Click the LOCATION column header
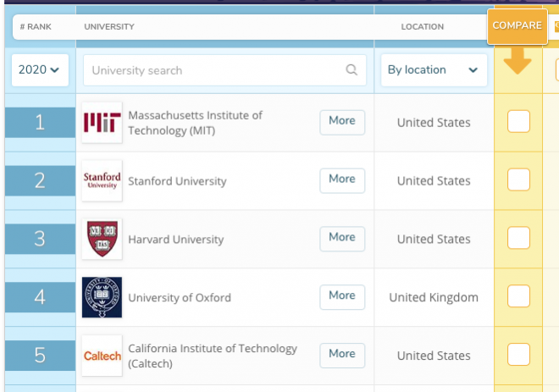 423,27
